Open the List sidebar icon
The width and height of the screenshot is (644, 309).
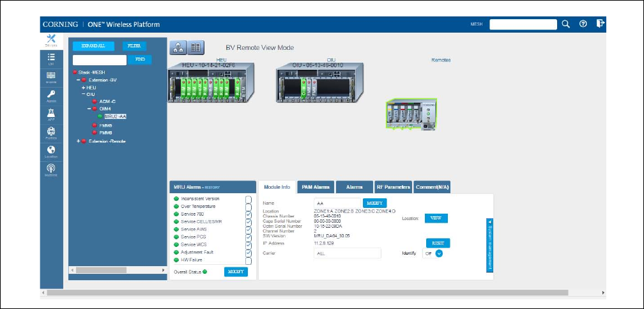(51, 58)
